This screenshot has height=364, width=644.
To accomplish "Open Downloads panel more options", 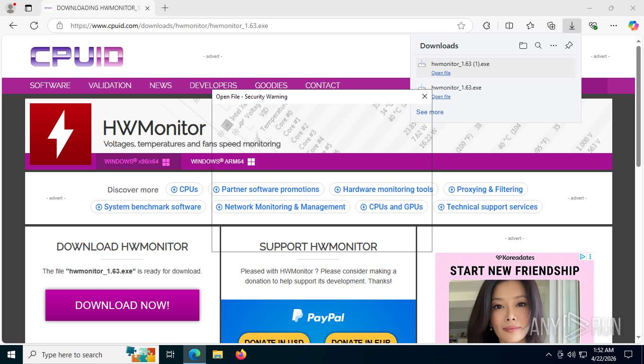I will [553, 45].
